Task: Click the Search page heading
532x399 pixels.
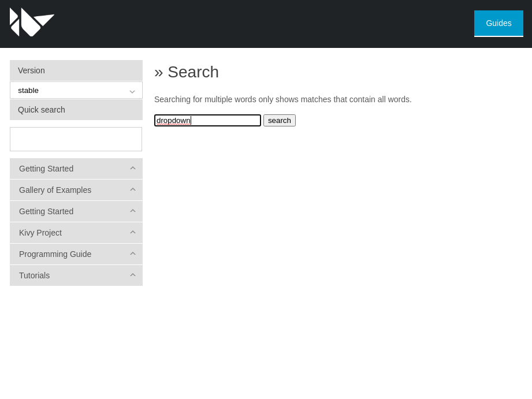Action: click(x=186, y=72)
